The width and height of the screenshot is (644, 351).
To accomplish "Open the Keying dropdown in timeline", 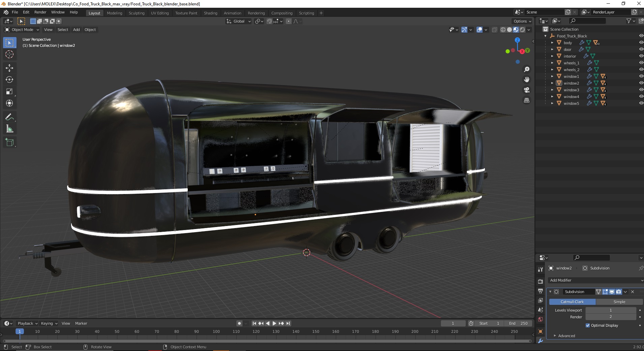I will coord(49,323).
